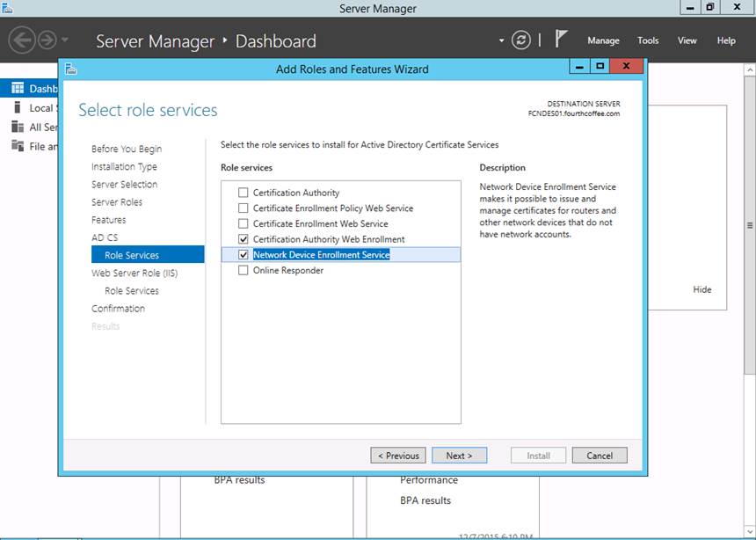Viewport: 756px width, 540px height.
Task: Open the Manage menu
Action: 603,40
